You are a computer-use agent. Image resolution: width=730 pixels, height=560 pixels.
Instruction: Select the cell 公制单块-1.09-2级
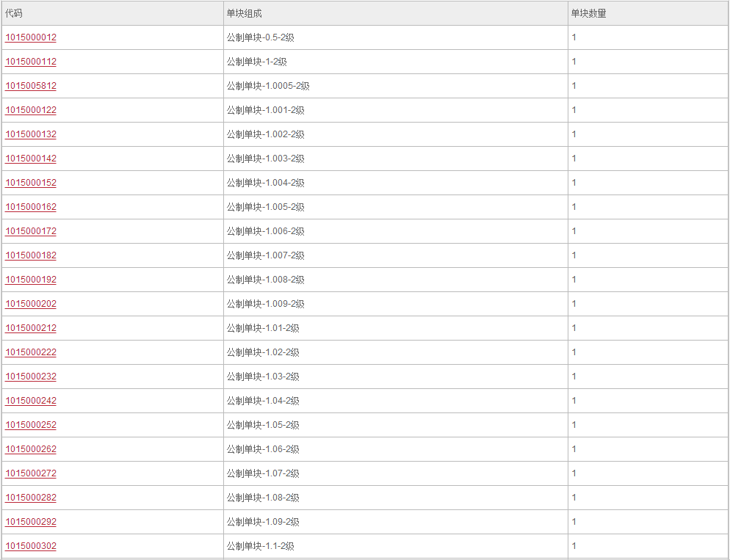pyautogui.click(x=396, y=521)
